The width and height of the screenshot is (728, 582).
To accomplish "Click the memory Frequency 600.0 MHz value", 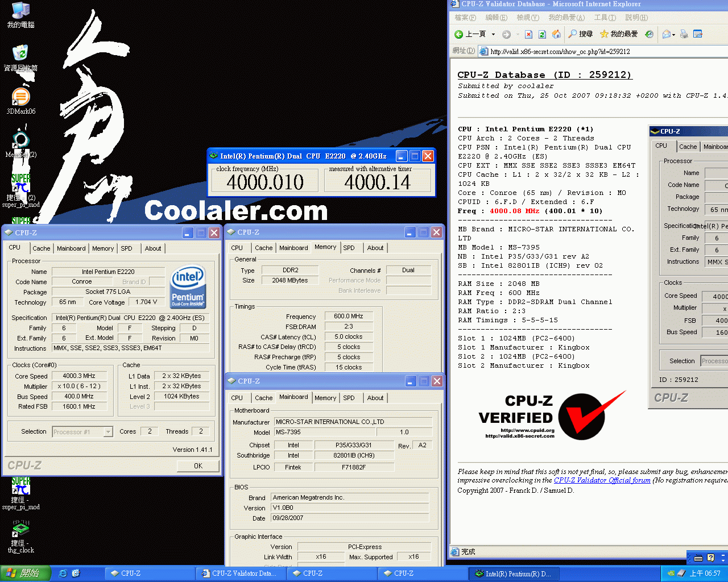I will (349, 316).
